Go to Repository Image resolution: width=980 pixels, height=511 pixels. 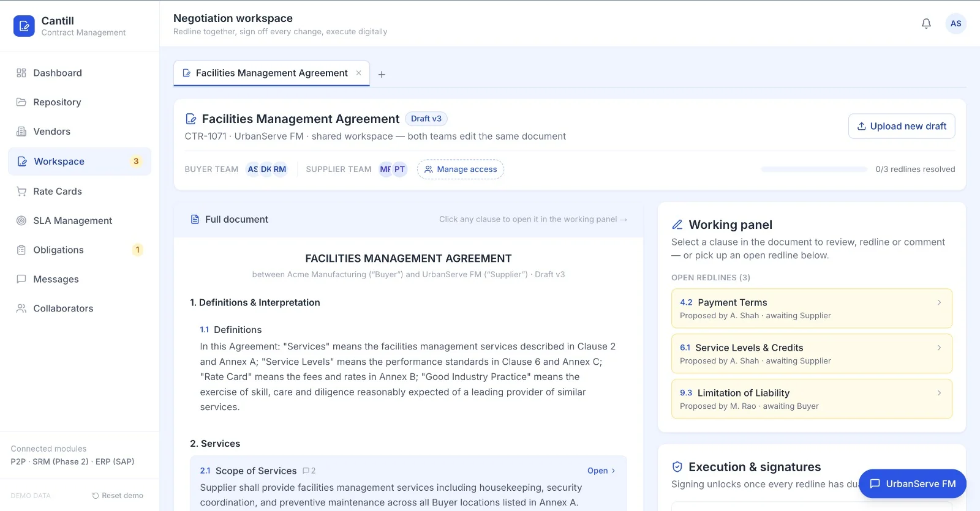(x=80, y=102)
